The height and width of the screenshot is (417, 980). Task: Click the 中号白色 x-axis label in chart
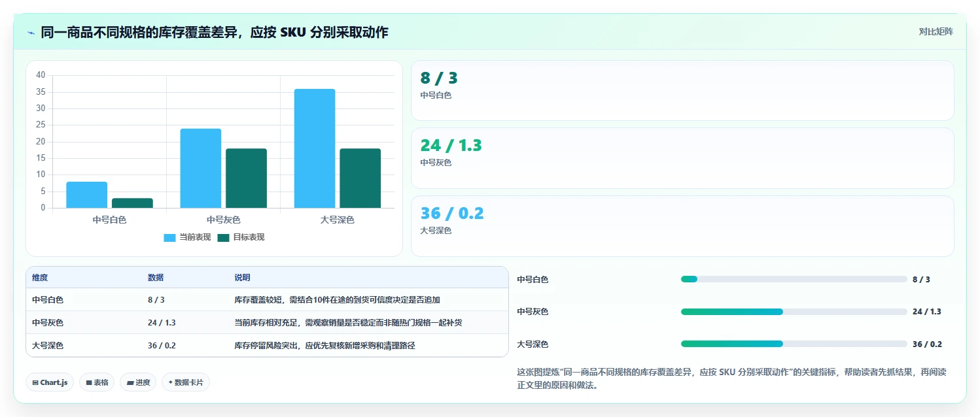[x=109, y=220]
